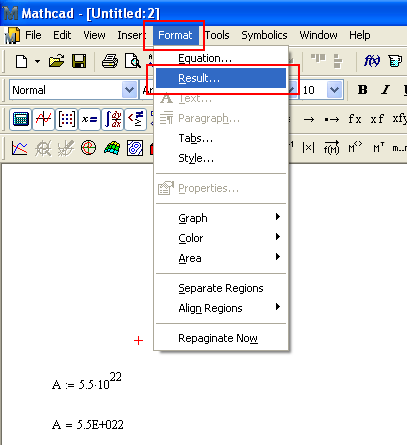Click the result A = 5.5E+022

(88, 425)
